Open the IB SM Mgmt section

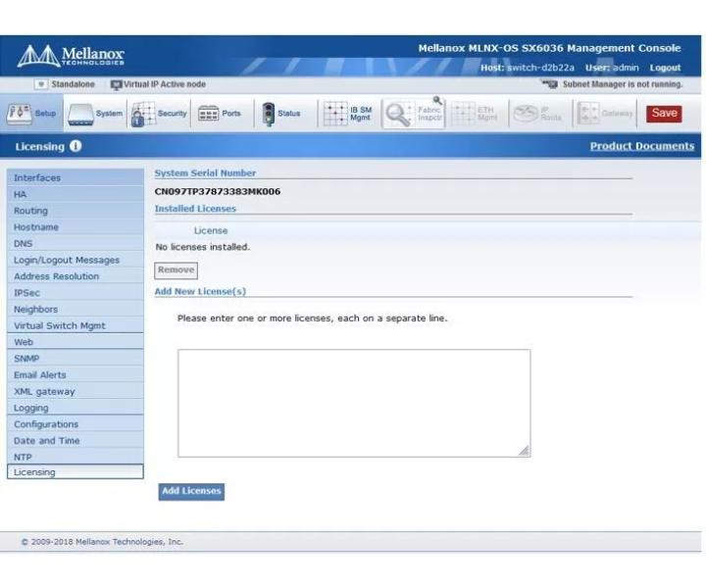coord(348,114)
